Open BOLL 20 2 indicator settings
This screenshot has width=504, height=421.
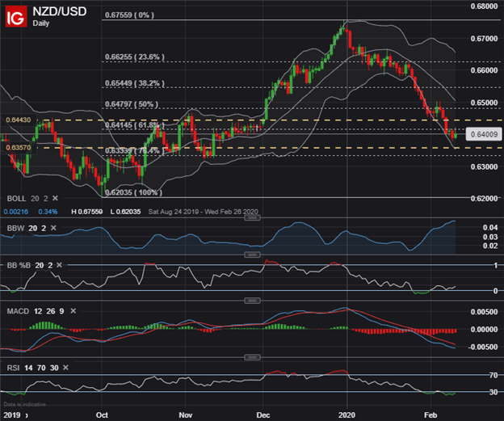tap(27, 199)
